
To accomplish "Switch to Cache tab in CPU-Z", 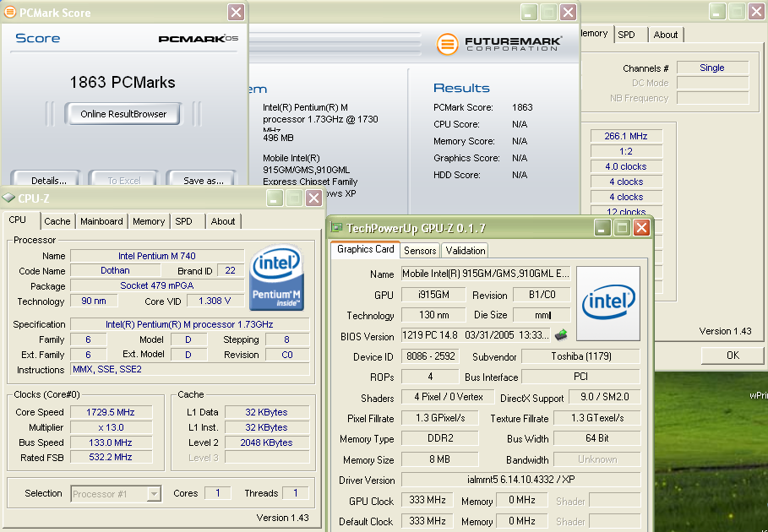I will (x=57, y=221).
